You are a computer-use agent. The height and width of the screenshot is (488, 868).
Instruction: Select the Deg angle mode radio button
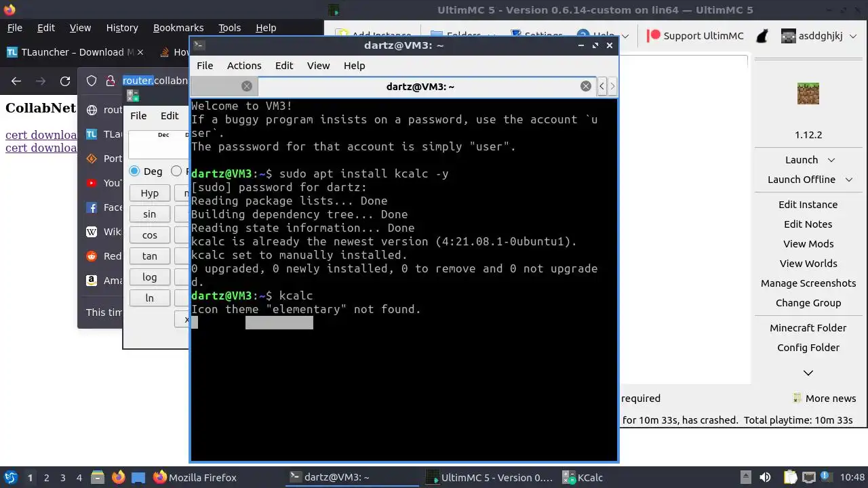pyautogui.click(x=134, y=171)
